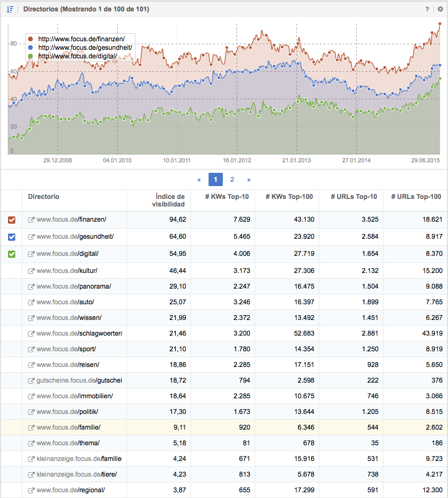Toggle the blue gesundheit checkbox
This screenshot has width=448, height=498.
(12, 237)
